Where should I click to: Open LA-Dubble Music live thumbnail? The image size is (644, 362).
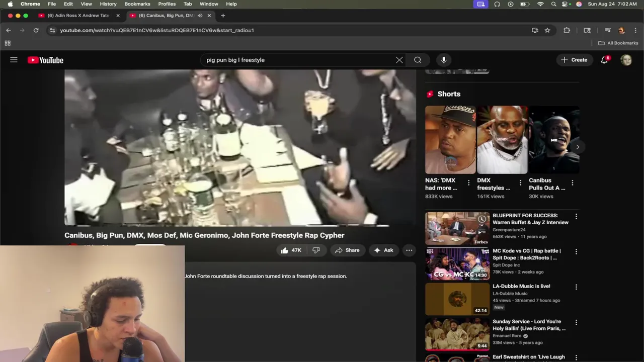(x=457, y=299)
